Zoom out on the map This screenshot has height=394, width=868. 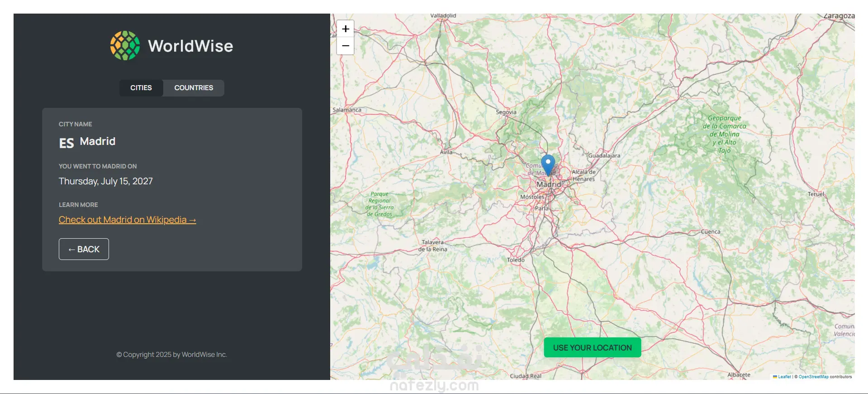click(346, 46)
